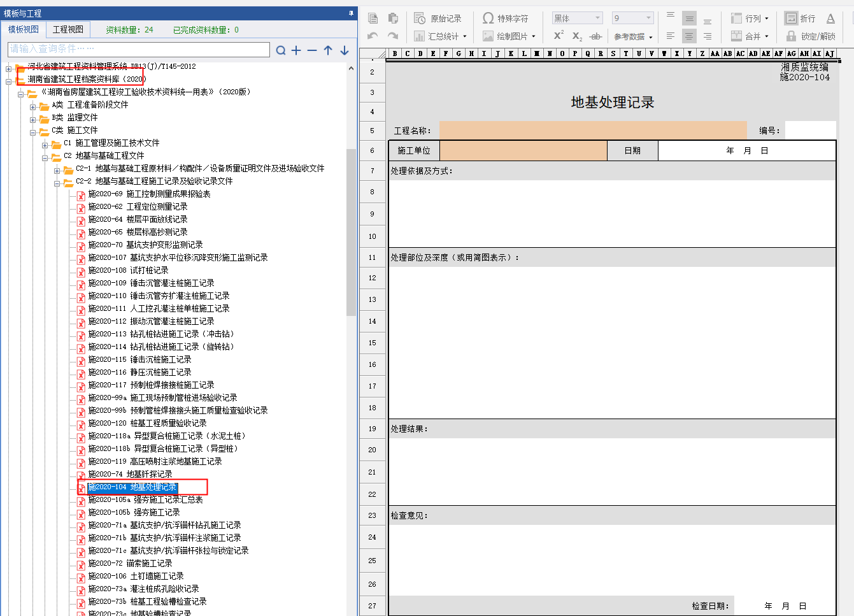Open the 汇总统计 summary statistics dropdown
The width and height of the screenshot is (854, 616).
[441, 36]
